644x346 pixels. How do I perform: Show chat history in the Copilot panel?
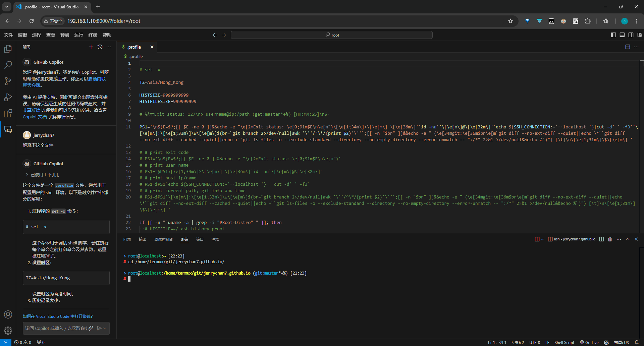click(x=100, y=47)
